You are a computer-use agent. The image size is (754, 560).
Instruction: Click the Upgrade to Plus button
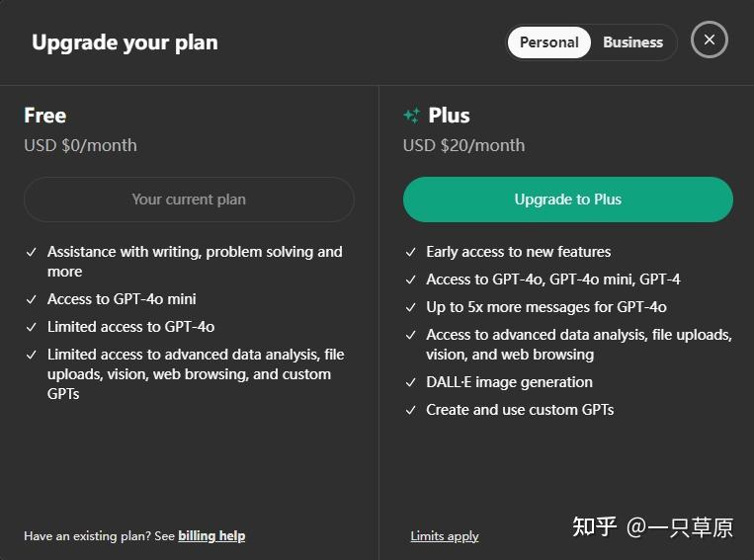567,200
